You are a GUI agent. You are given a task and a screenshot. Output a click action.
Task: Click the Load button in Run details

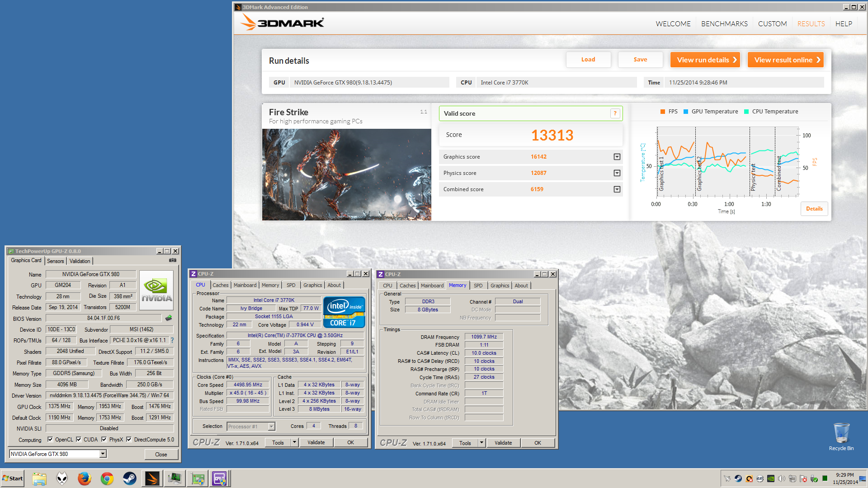click(x=588, y=60)
